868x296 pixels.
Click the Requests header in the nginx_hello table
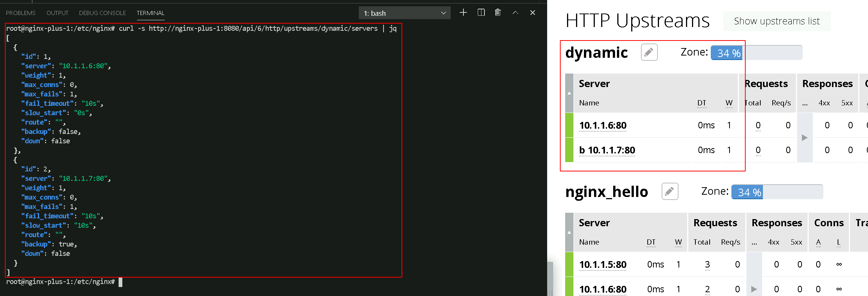[715, 223]
